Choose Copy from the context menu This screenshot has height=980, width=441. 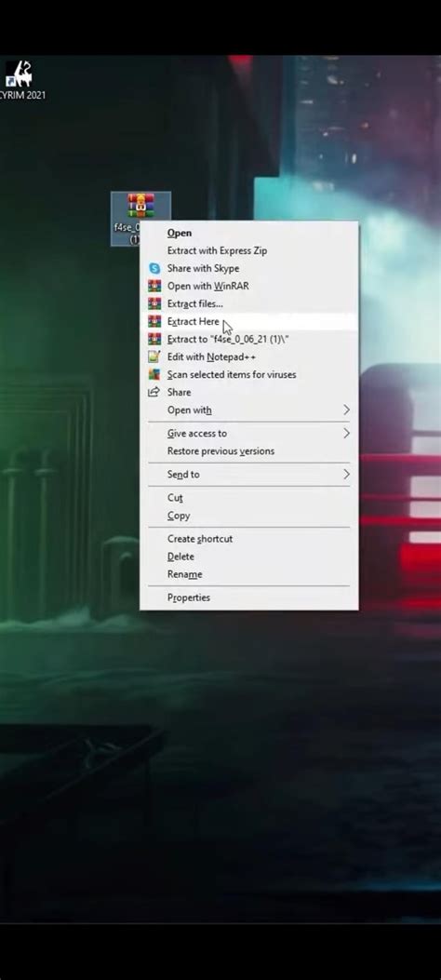[x=179, y=516]
